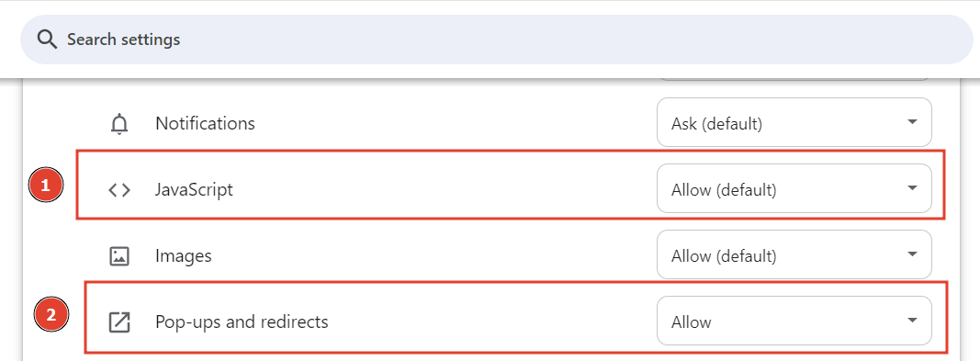Select the JavaScript permission label

click(x=195, y=190)
